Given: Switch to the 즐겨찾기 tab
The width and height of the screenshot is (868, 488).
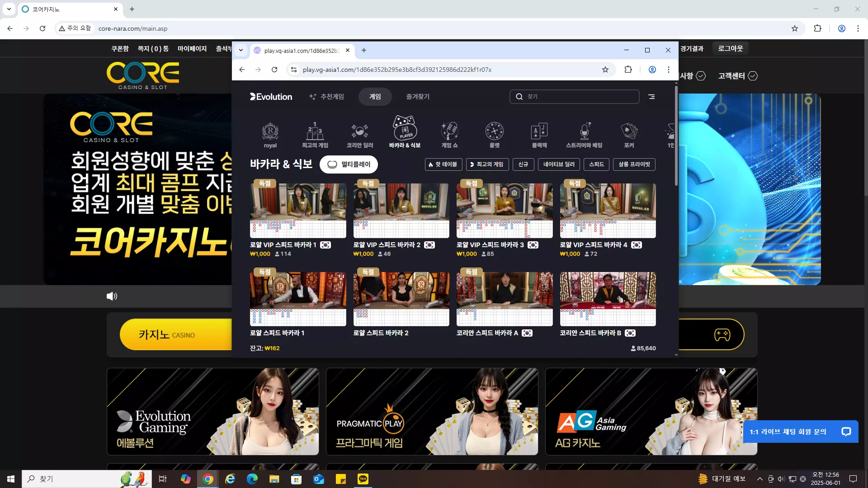Looking at the screenshot, I should pyautogui.click(x=418, y=97).
